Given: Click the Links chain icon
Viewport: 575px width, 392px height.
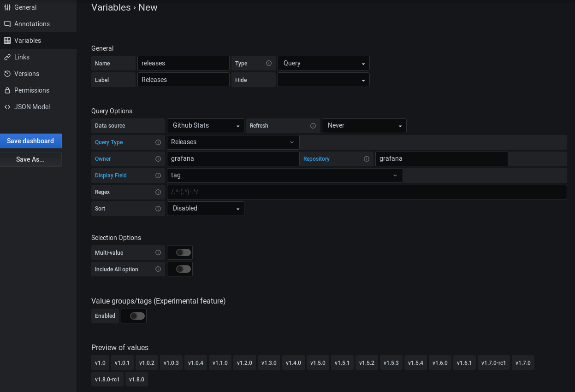Looking at the screenshot, I should tap(7, 57).
